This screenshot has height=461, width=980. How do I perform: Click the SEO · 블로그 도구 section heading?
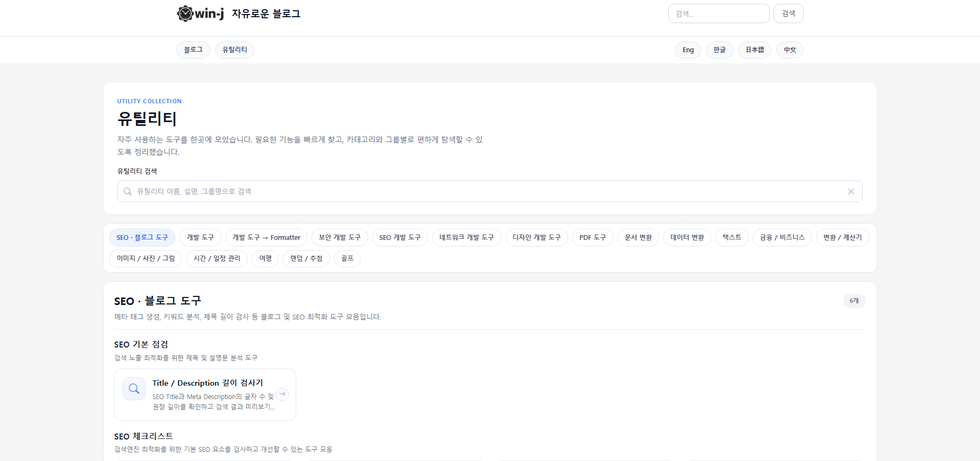click(158, 301)
